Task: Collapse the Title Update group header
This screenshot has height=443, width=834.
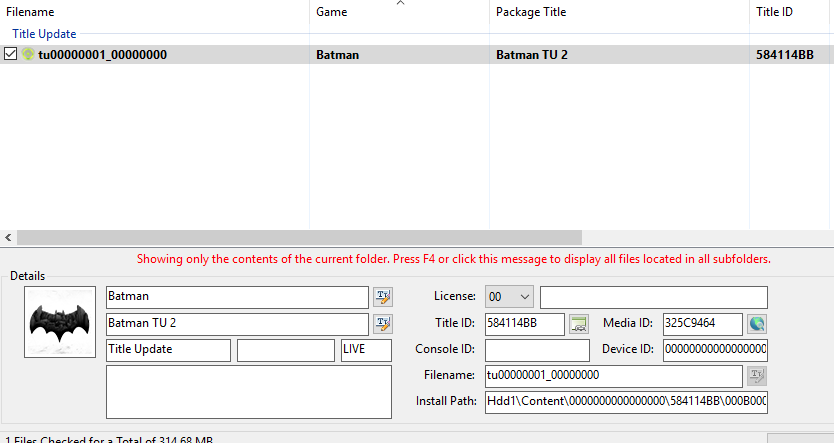Action: (44, 34)
